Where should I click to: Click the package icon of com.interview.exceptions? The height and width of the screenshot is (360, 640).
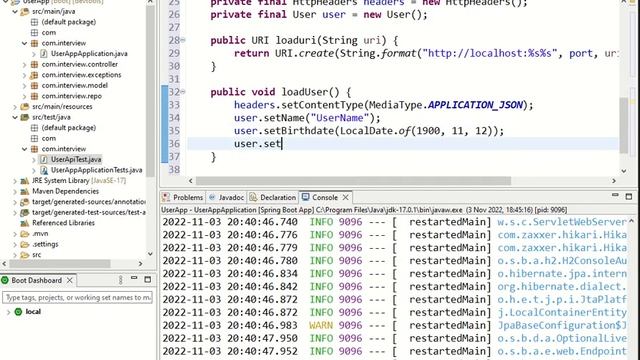coord(34,75)
